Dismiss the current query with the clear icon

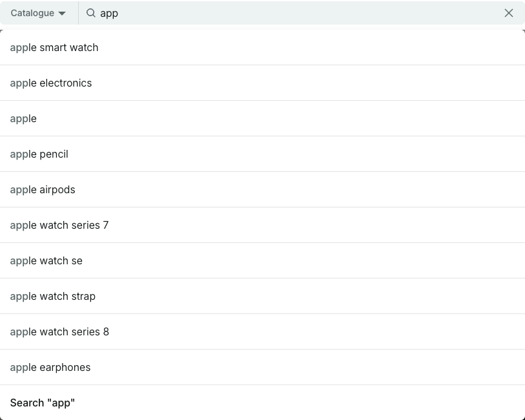[x=509, y=13]
